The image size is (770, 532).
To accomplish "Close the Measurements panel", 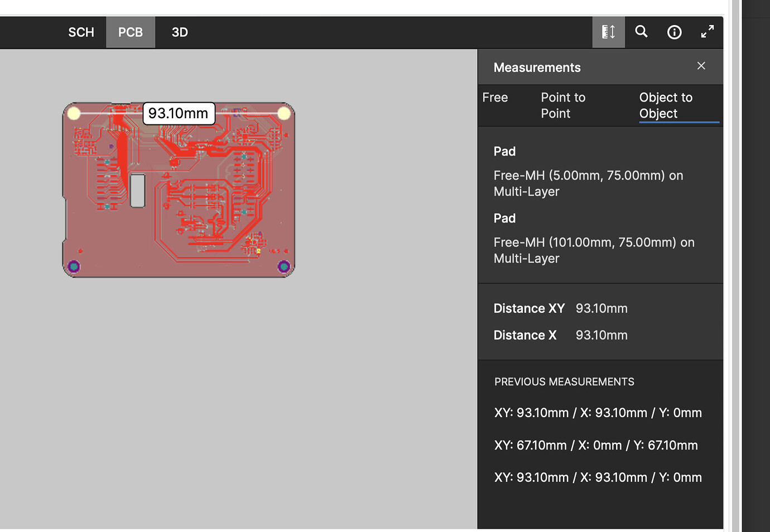I will (x=701, y=66).
